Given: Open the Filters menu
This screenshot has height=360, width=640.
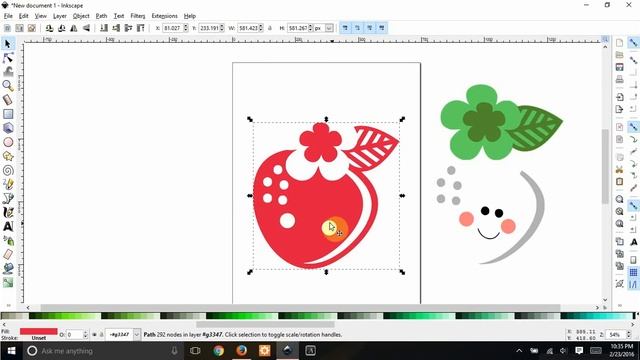Looking at the screenshot, I should (138, 16).
